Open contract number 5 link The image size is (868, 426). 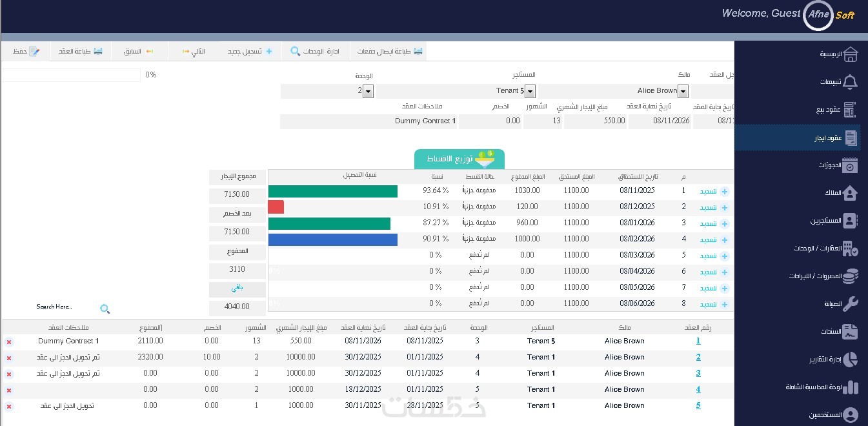point(698,405)
